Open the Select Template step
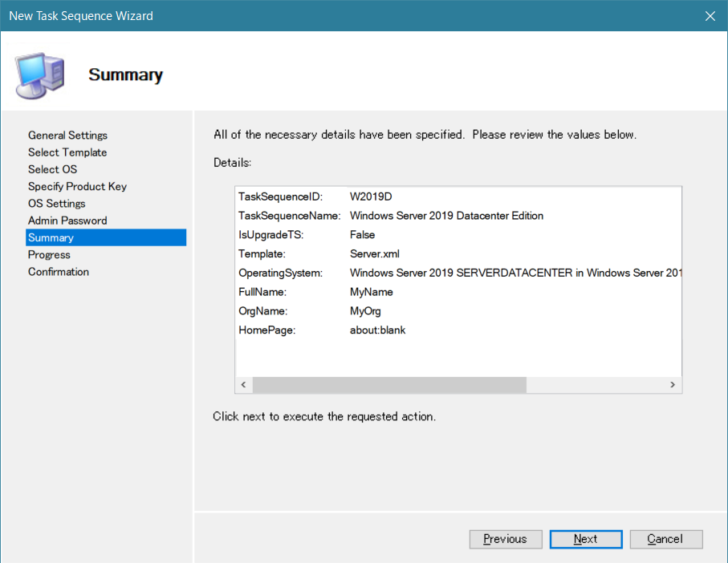 click(x=67, y=152)
